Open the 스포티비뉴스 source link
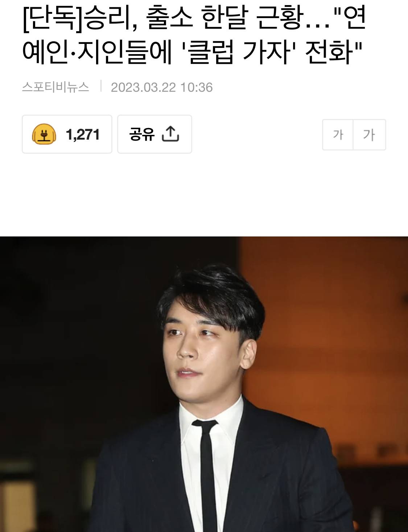The image size is (408, 532). 55,87
